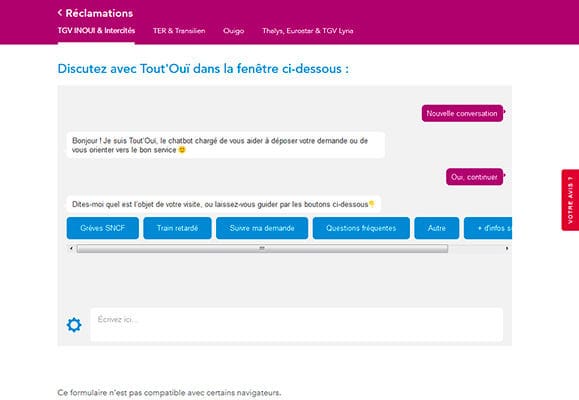This screenshot has height=400, width=579.
Task: Pick the Autre button
Action: click(437, 228)
